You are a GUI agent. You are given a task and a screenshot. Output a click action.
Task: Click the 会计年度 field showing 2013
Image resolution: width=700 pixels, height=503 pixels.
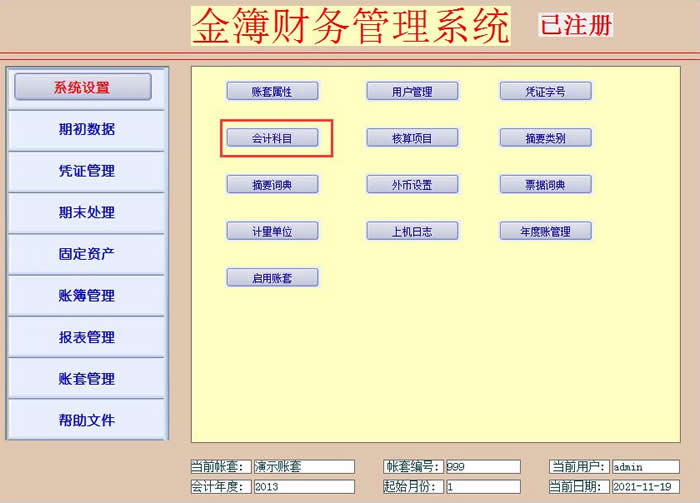[304, 486]
